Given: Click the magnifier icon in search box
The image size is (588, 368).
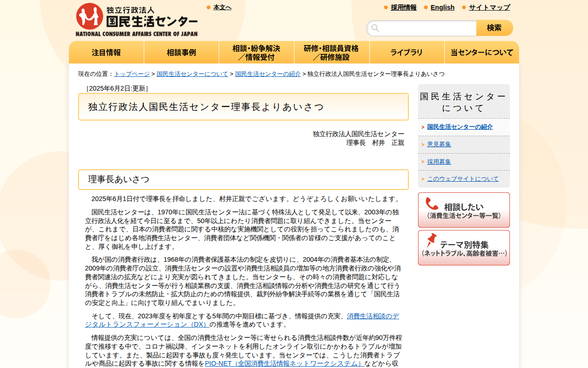Looking at the screenshot, I should 375,28.
